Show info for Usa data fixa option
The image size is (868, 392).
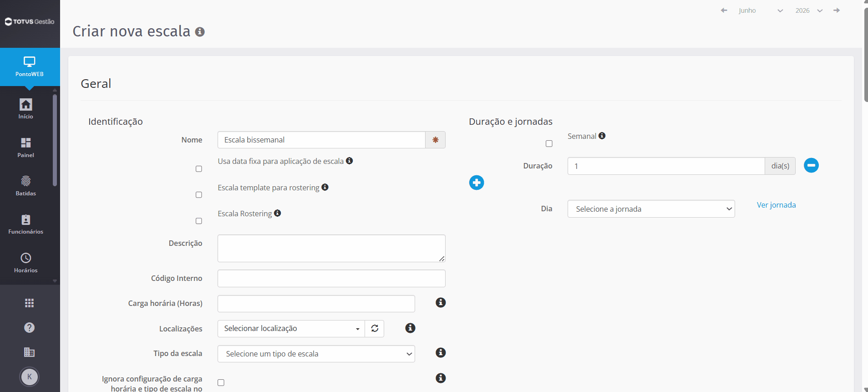(350, 161)
